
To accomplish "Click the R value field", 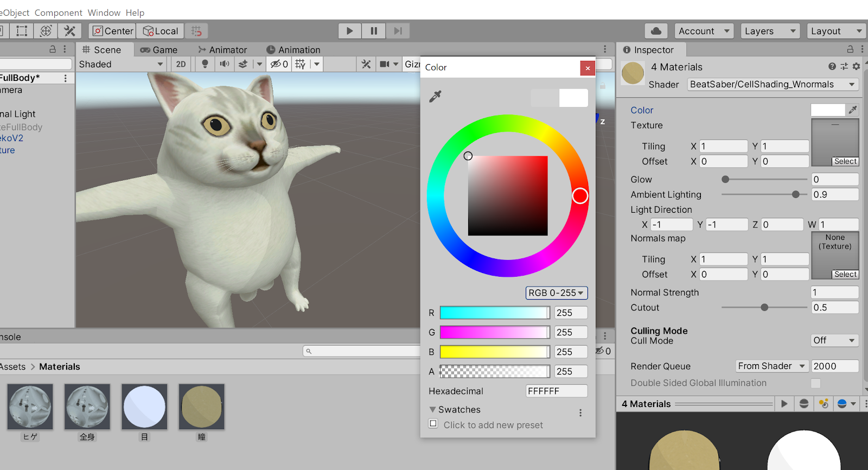I will [571, 313].
